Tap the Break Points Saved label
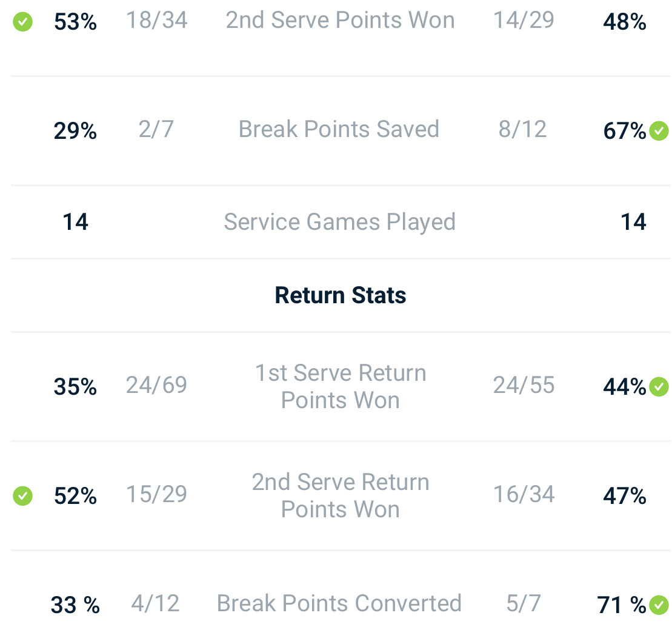This screenshot has height=624, width=672. [339, 129]
